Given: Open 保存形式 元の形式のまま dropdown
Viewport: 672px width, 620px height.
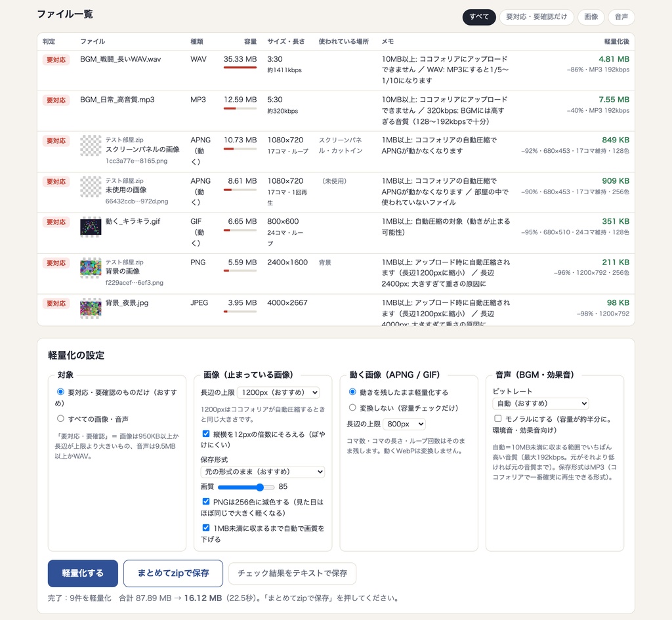Looking at the screenshot, I should tap(262, 472).
